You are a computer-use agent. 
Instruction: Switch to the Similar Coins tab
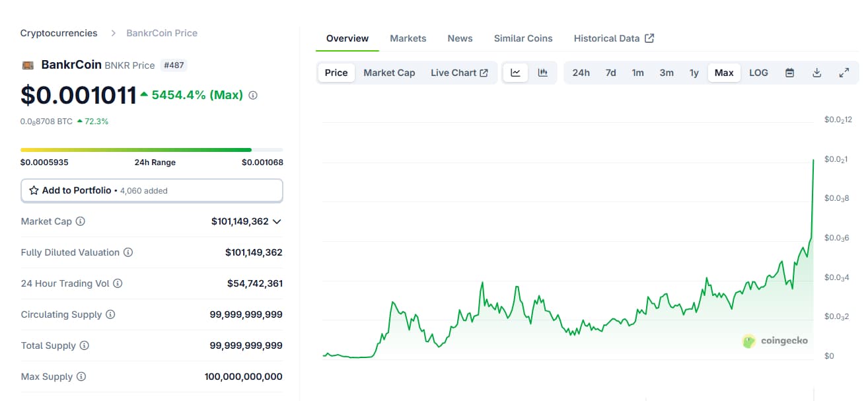click(x=523, y=38)
